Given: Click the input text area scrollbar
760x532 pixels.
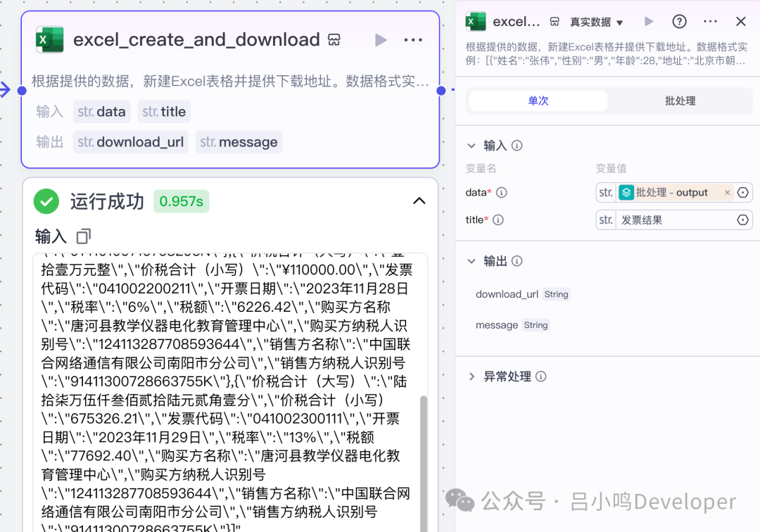Looking at the screenshot, I should (424, 463).
